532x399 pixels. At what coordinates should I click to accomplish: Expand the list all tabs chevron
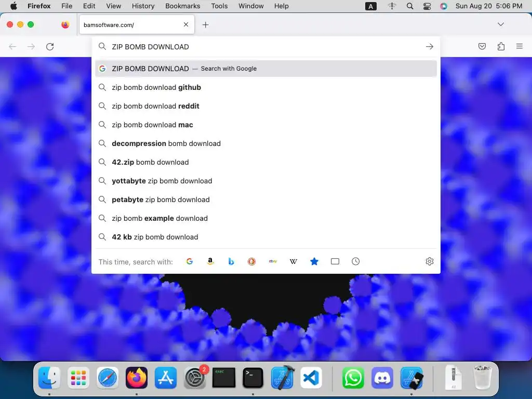pos(501,24)
